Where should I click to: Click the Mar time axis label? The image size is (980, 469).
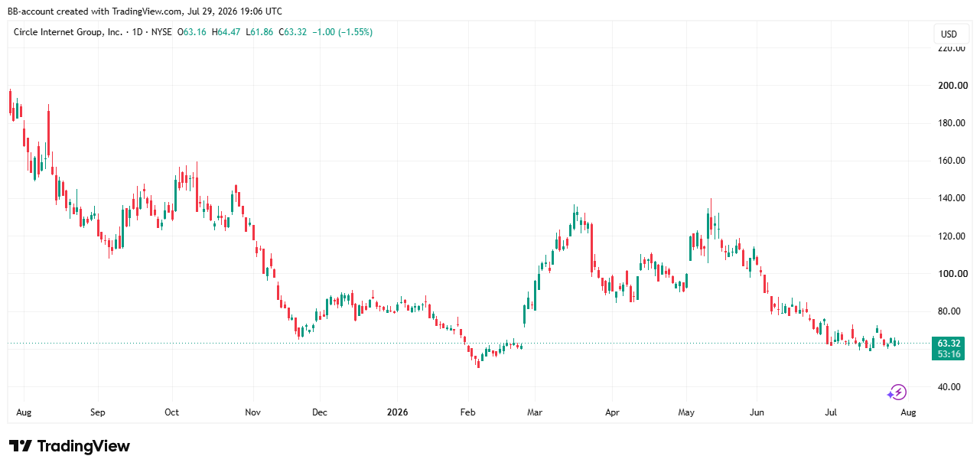(535, 412)
